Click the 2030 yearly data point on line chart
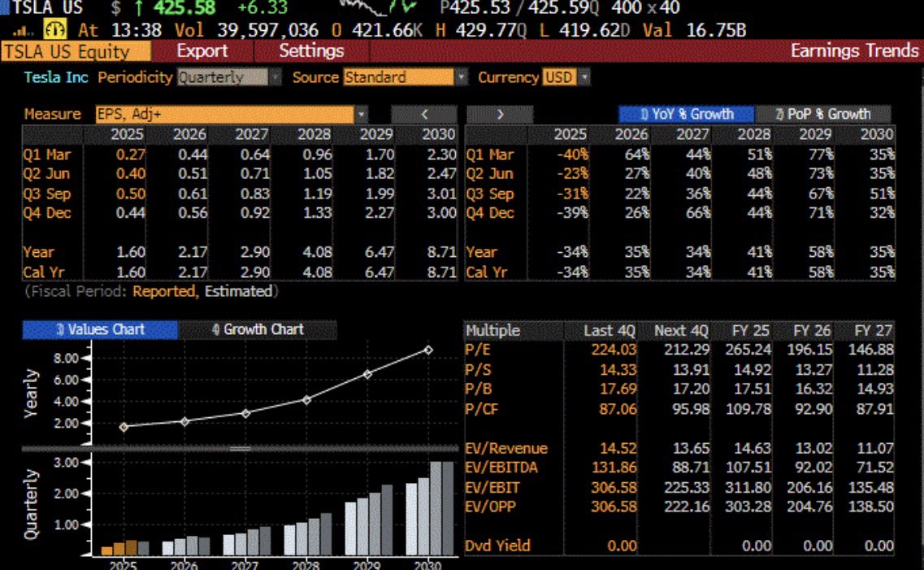The height and width of the screenshot is (570, 924). pyautogui.click(x=428, y=350)
